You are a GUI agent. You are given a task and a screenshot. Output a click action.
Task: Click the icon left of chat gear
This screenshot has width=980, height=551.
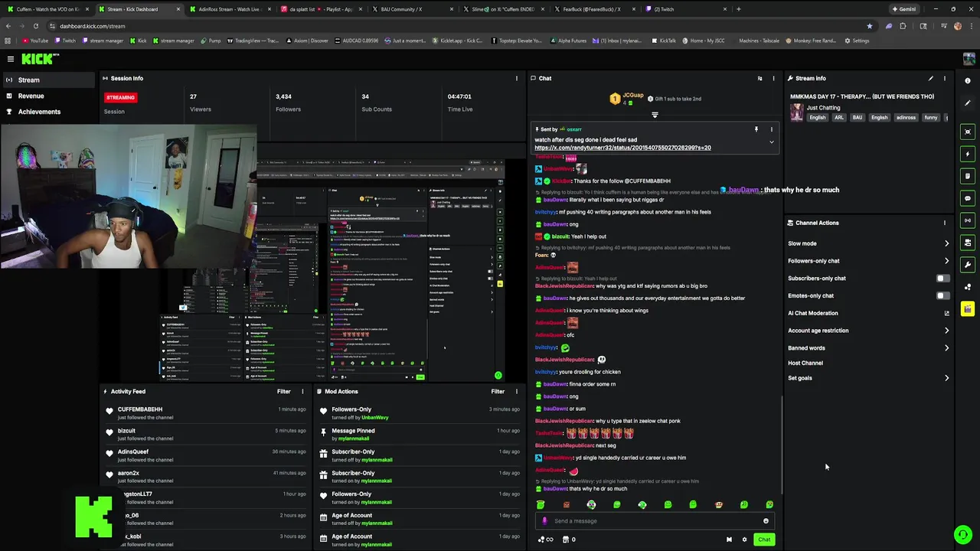pos(729,540)
